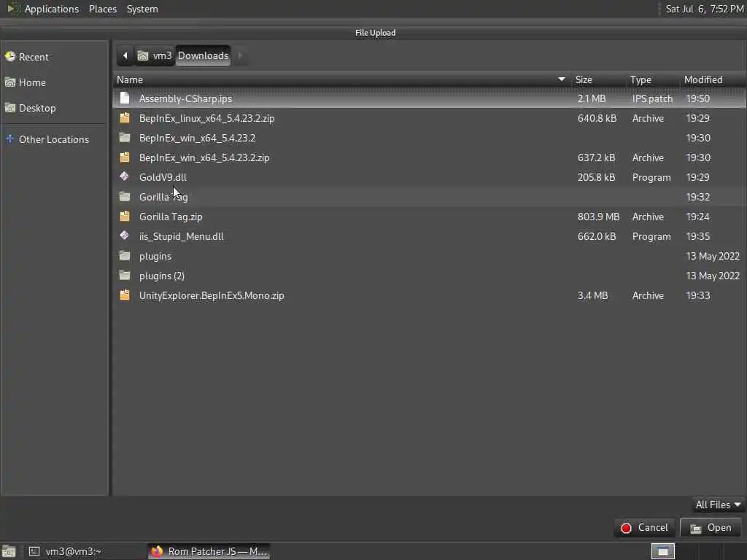Select the BepInEx_win_x64_5.4.23.2 folder name
The image size is (747, 560).
pyautogui.click(x=197, y=138)
